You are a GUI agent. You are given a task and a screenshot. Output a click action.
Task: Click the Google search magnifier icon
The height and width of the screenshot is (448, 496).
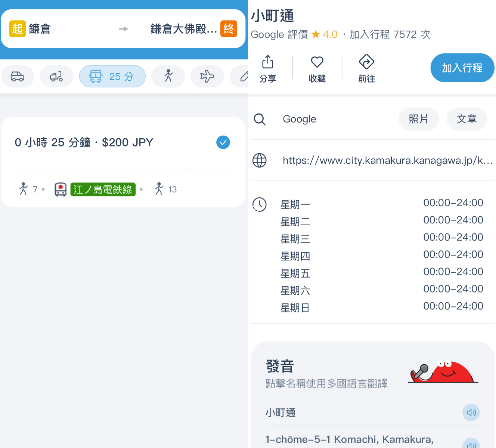[260, 119]
